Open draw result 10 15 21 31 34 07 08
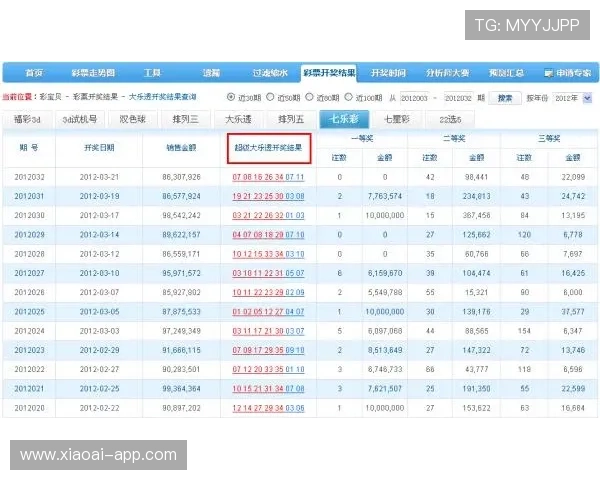600x480 pixels. (268, 389)
